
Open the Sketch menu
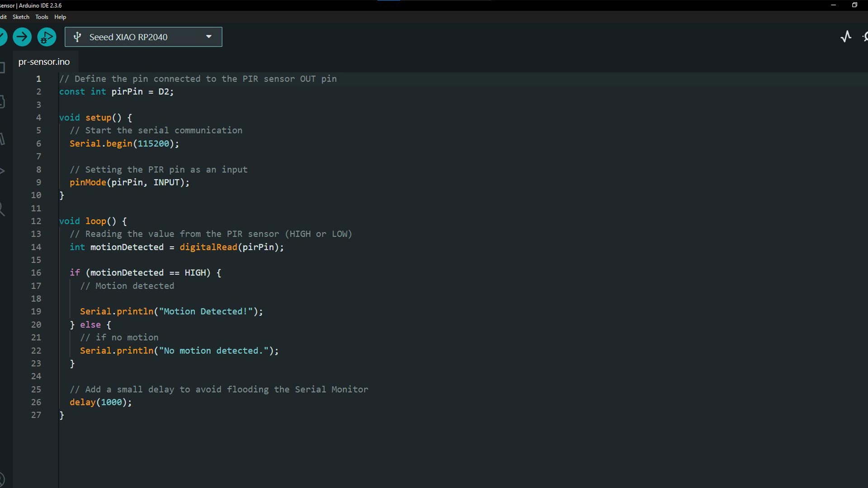[21, 17]
